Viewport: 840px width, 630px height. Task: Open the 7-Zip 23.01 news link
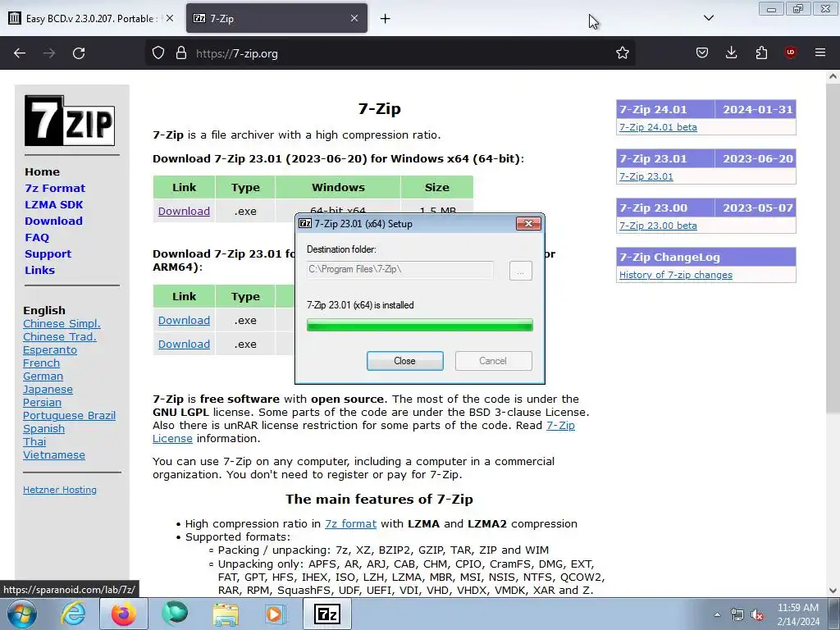pos(646,176)
